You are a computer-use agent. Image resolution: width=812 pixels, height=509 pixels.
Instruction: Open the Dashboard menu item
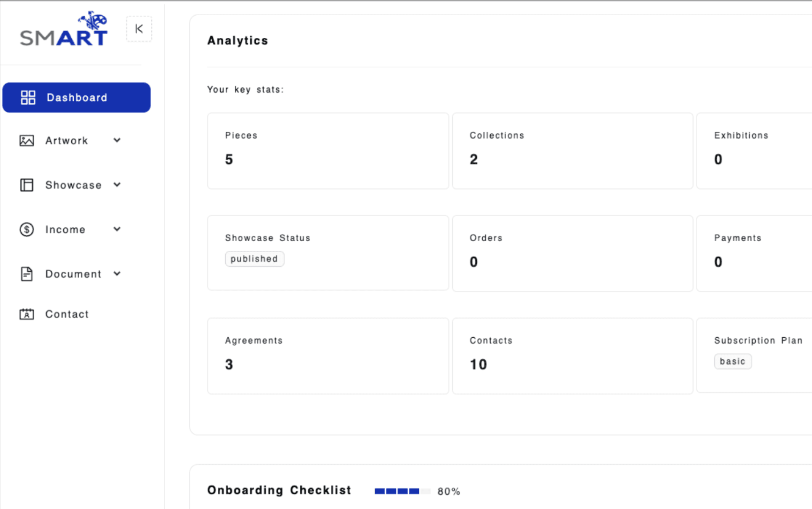pyautogui.click(x=77, y=98)
